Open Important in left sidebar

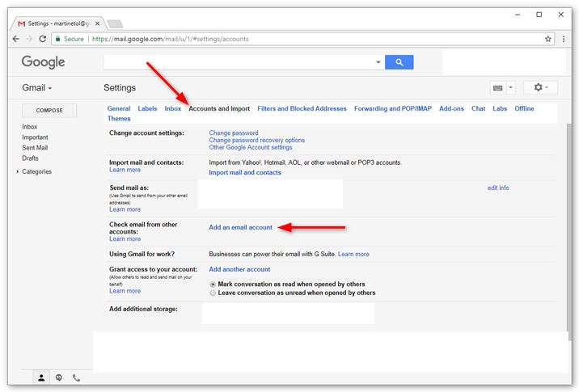[35, 137]
